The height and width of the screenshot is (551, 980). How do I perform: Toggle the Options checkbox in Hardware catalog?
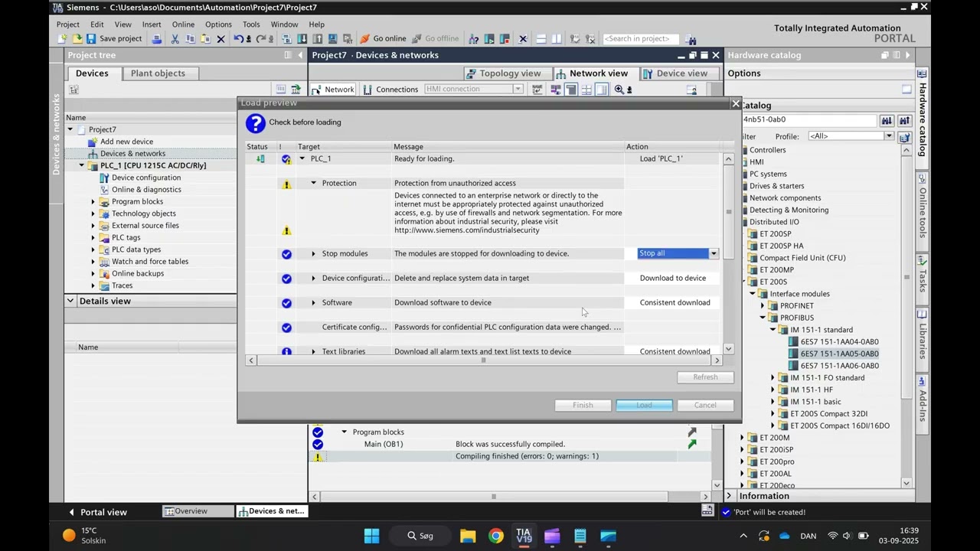point(906,90)
